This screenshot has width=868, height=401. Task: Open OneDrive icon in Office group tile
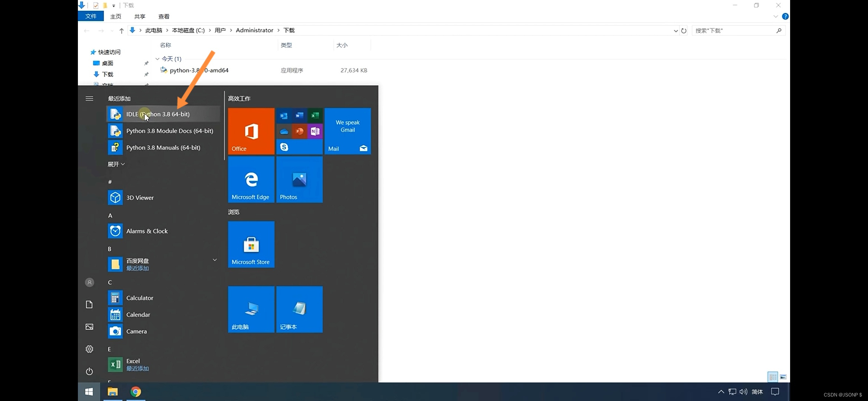tap(284, 131)
